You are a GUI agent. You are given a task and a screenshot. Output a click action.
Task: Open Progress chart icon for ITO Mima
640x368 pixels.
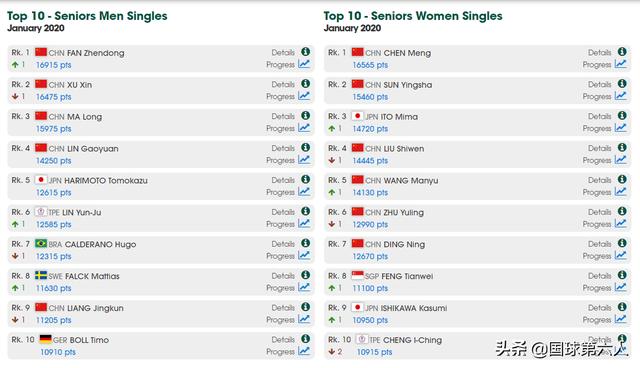620,128
